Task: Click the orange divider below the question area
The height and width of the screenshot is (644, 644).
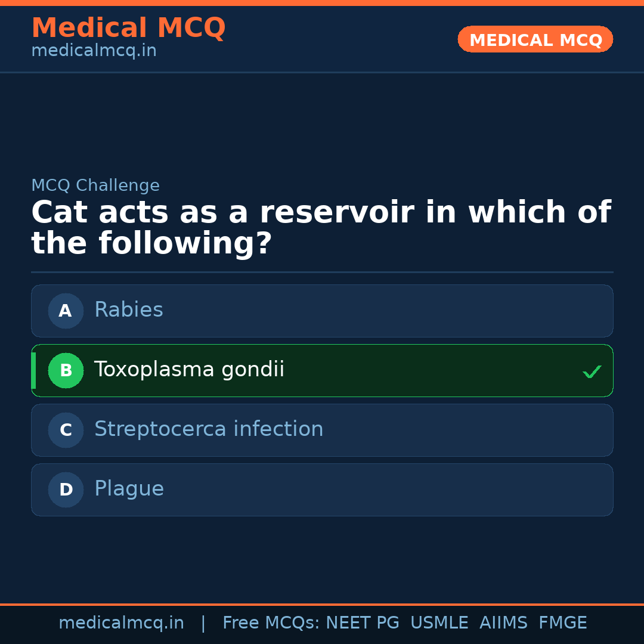Action: (322, 273)
